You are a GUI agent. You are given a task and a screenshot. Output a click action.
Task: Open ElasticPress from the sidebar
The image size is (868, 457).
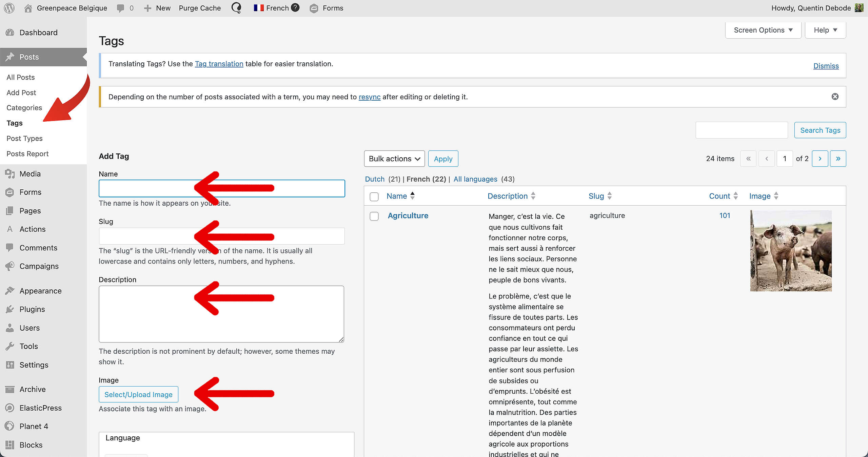40,408
